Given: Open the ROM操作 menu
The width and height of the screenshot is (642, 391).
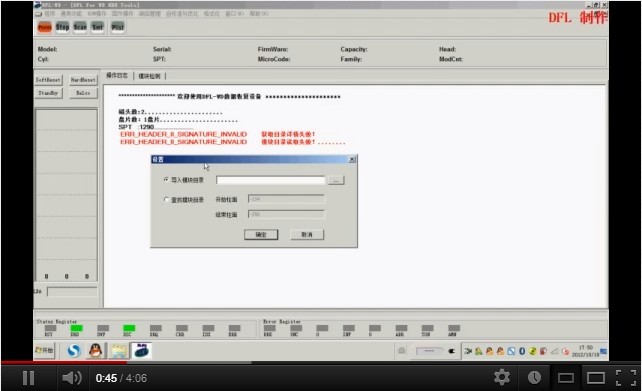Looking at the screenshot, I should [x=97, y=14].
